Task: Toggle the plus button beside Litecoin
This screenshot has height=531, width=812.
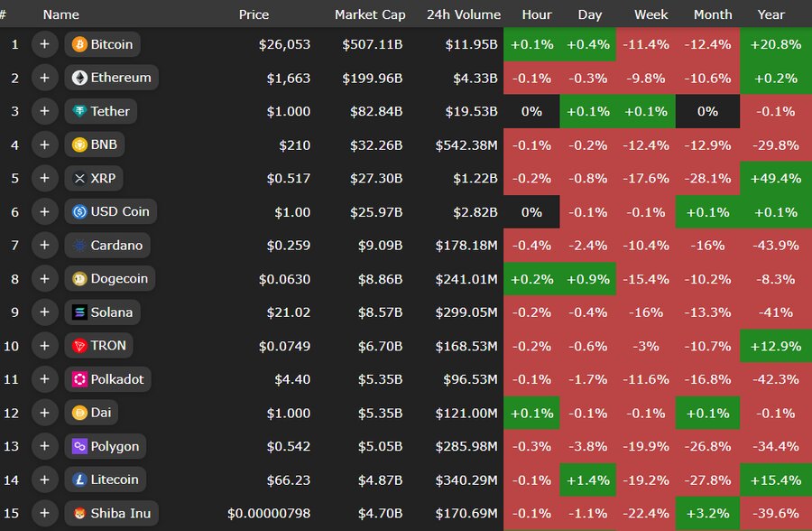Action: [x=44, y=480]
